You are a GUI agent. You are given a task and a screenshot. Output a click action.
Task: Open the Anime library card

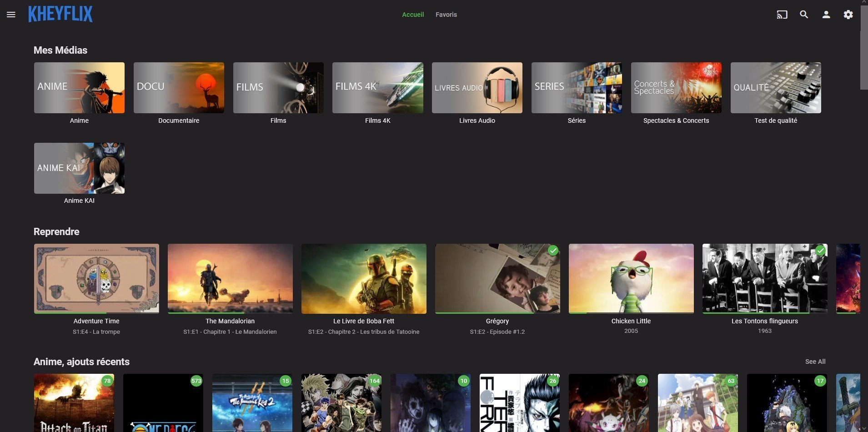pyautogui.click(x=79, y=88)
